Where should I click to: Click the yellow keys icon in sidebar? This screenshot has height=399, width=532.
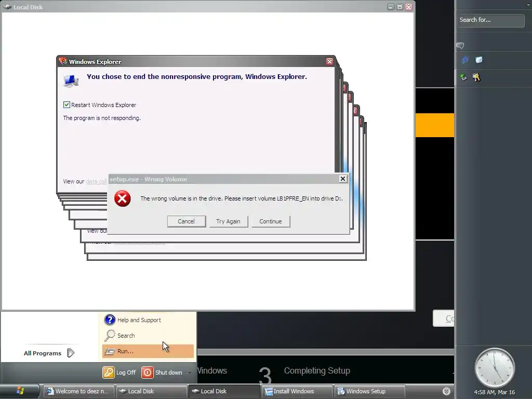(x=476, y=77)
